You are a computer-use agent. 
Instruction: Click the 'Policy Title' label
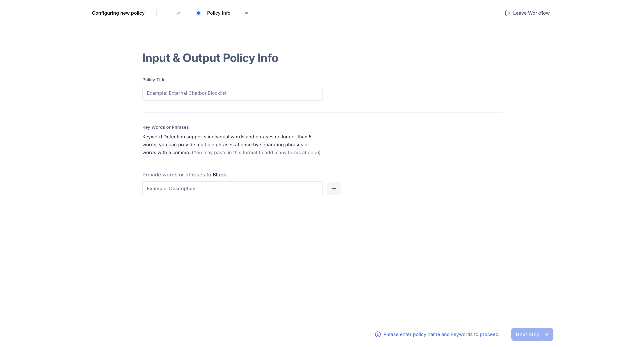tap(154, 80)
